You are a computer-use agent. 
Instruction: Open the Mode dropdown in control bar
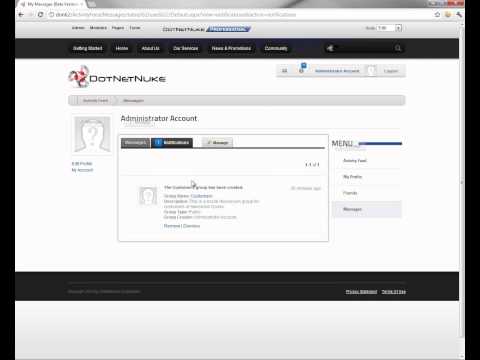tap(389, 28)
